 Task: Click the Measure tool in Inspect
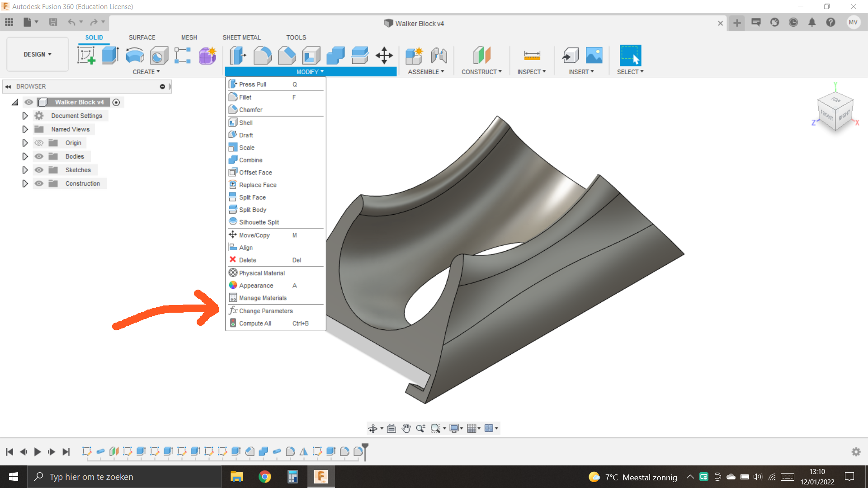[532, 56]
